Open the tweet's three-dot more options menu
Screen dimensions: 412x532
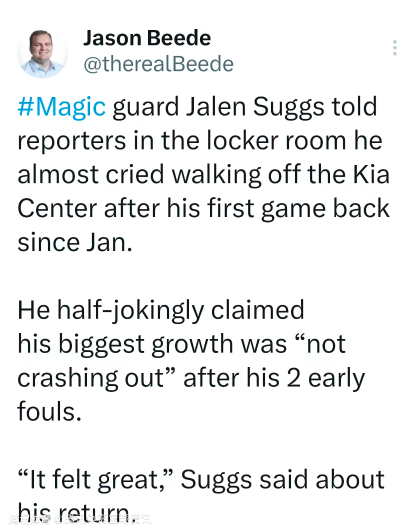[x=395, y=47]
